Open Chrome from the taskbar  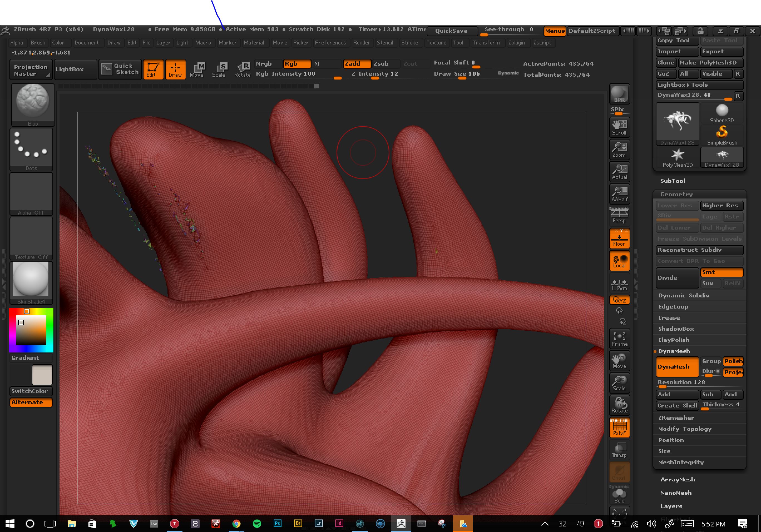[x=236, y=523]
